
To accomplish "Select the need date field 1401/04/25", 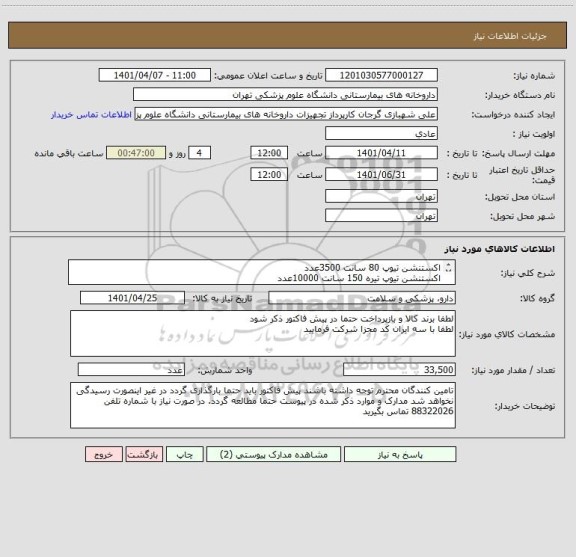I will point(132,298).
